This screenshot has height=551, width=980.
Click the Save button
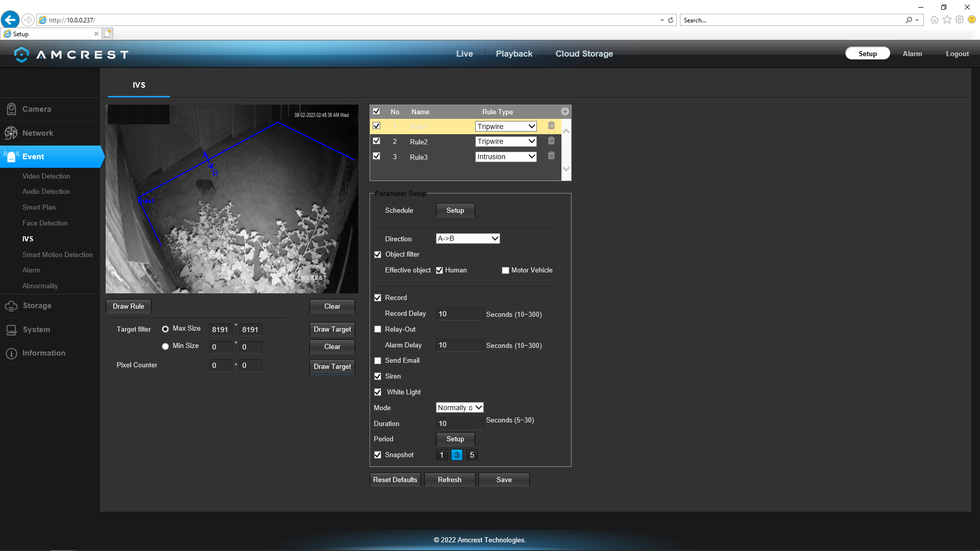504,480
